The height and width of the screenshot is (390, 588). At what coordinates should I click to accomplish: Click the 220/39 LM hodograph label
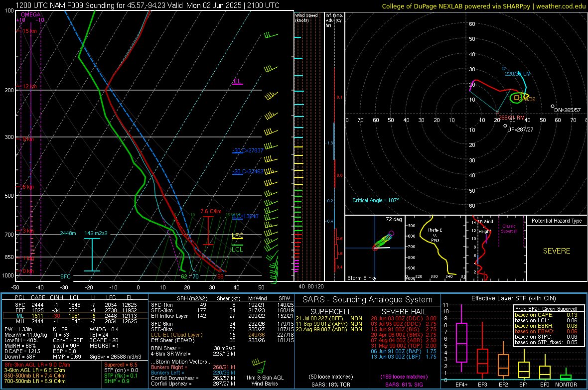pos(518,74)
